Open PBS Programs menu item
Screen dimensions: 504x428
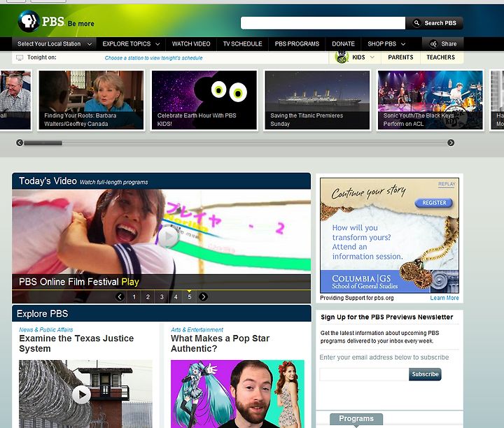297,44
